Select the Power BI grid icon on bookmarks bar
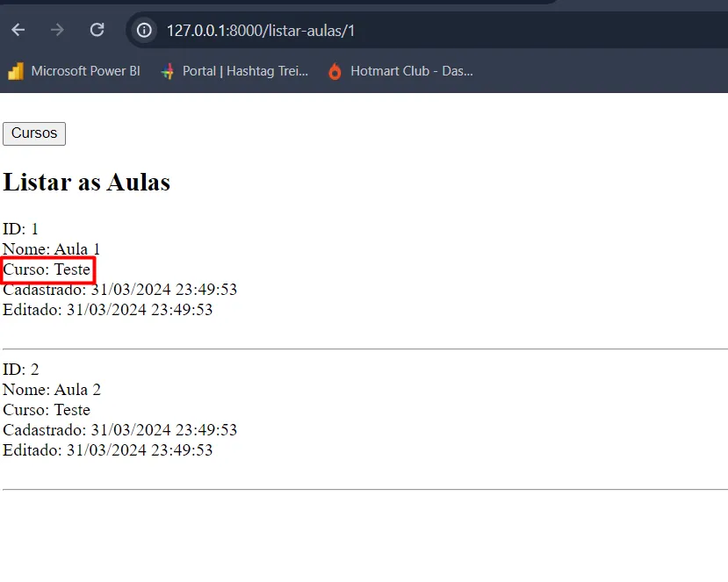728x582 pixels. point(15,71)
